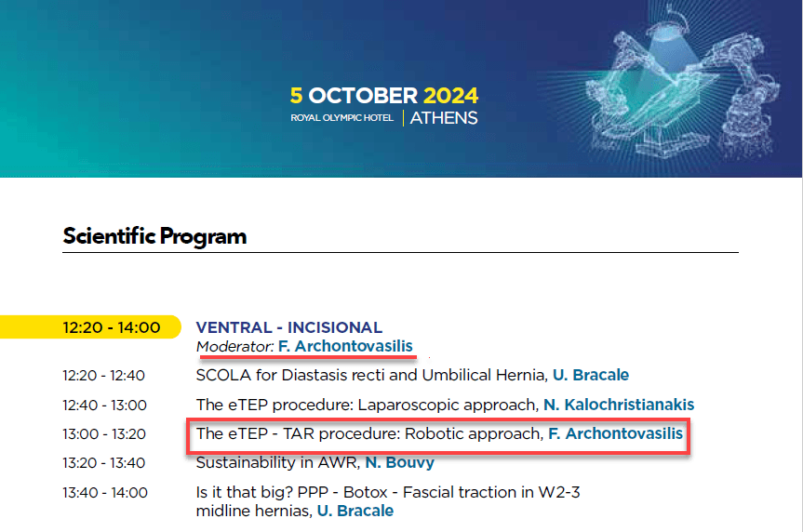Open speaker N. Kalochristianakis link
Image resolution: width=803 pixels, height=532 pixels.
tap(619, 405)
